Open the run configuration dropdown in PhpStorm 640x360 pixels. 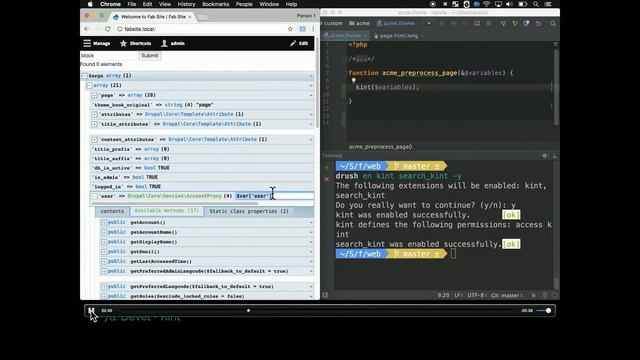[429, 23]
